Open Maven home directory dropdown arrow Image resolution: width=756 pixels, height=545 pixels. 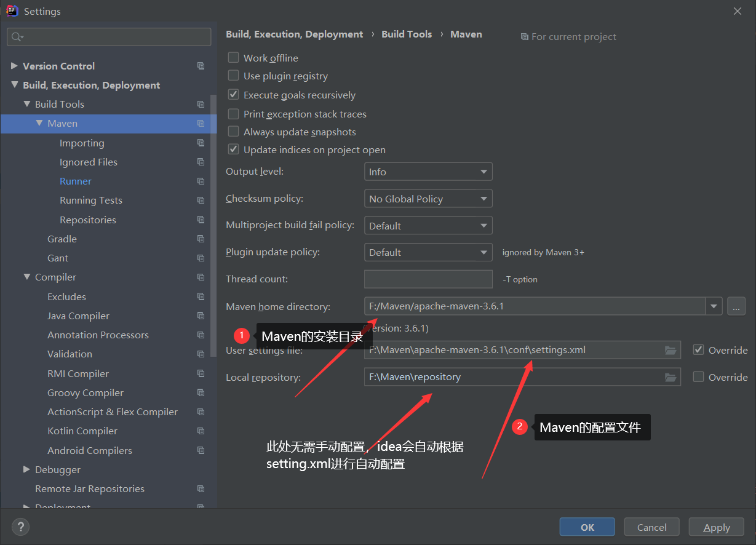click(x=714, y=306)
